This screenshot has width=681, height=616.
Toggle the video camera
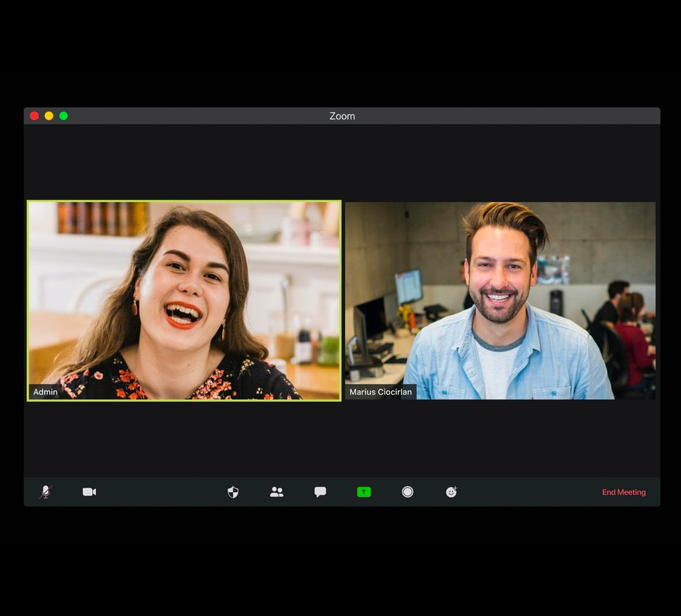(90, 491)
